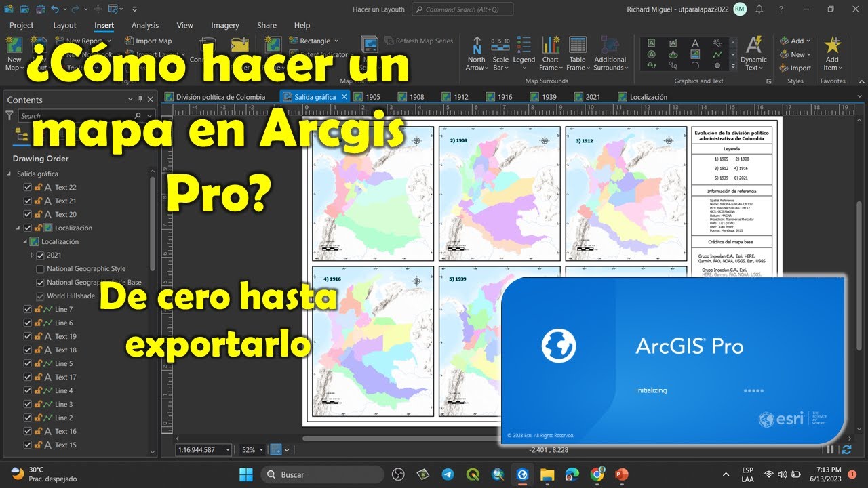Toggle World Hillshade layer visibility
This screenshot has width=868, height=488.
click(x=40, y=296)
